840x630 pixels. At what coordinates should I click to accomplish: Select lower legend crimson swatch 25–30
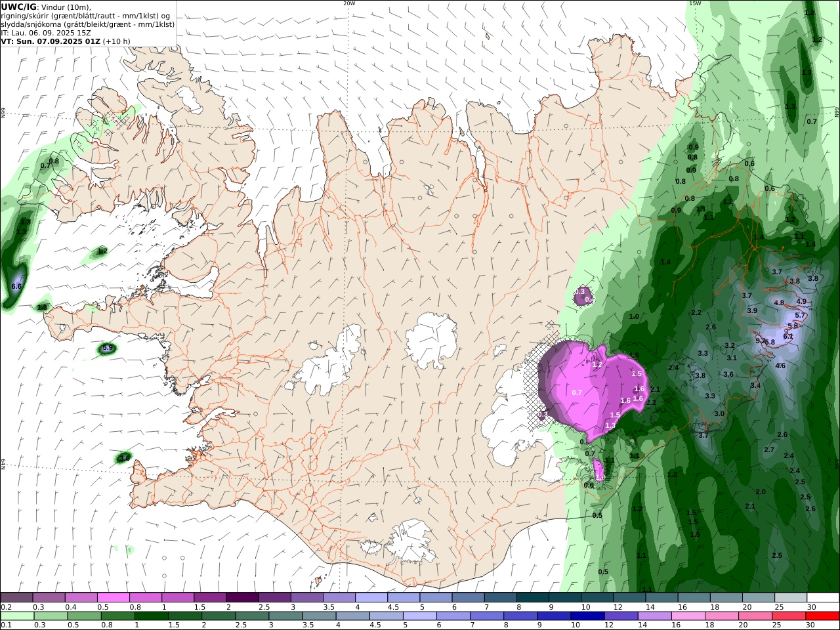[x=789, y=616]
